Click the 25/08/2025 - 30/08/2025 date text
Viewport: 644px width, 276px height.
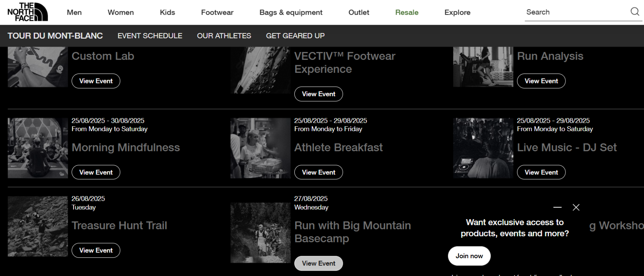pyautogui.click(x=108, y=121)
